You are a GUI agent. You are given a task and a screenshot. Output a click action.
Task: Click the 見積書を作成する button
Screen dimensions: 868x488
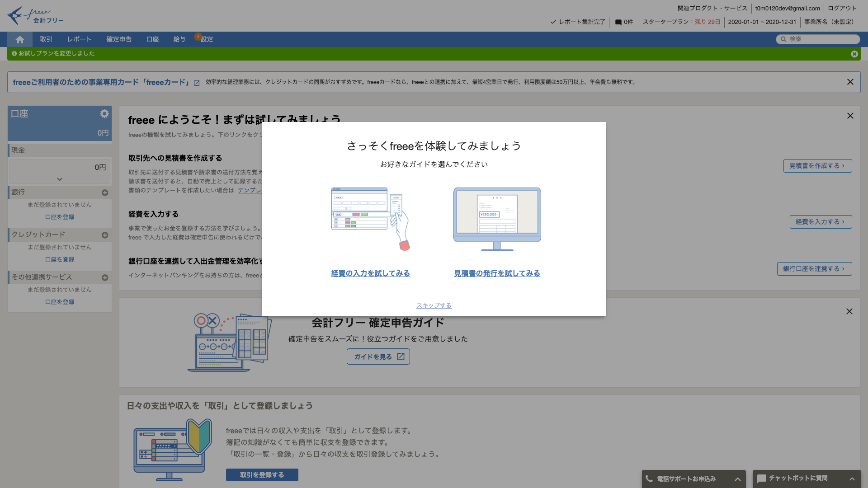coord(817,166)
